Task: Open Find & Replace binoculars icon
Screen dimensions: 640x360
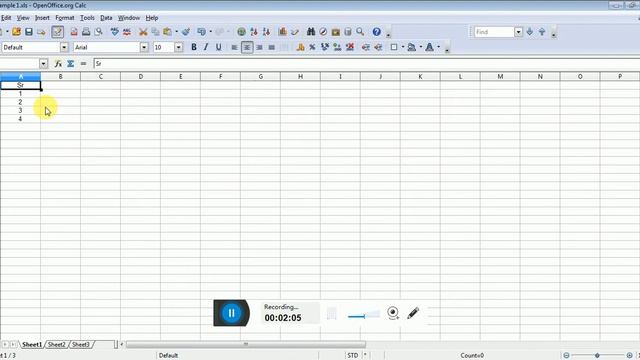Action: coord(311,32)
